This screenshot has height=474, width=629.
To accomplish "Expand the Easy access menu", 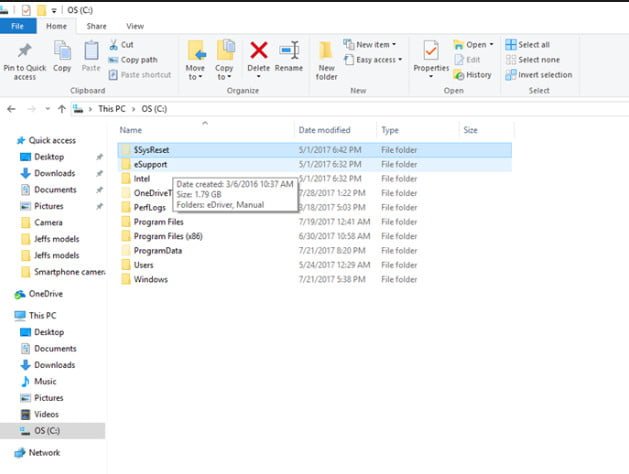I will pyautogui.click(x=373, y=60).
